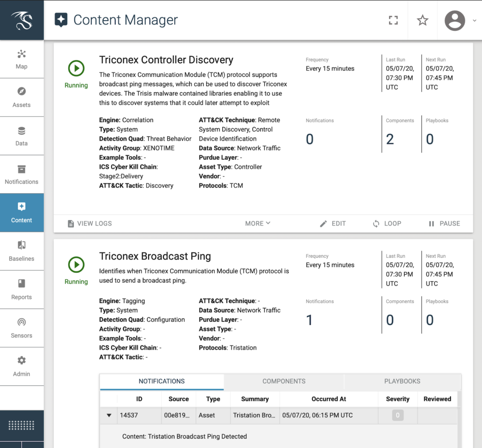Click the Triconex Broadcast Ping title

coord(155,256)
